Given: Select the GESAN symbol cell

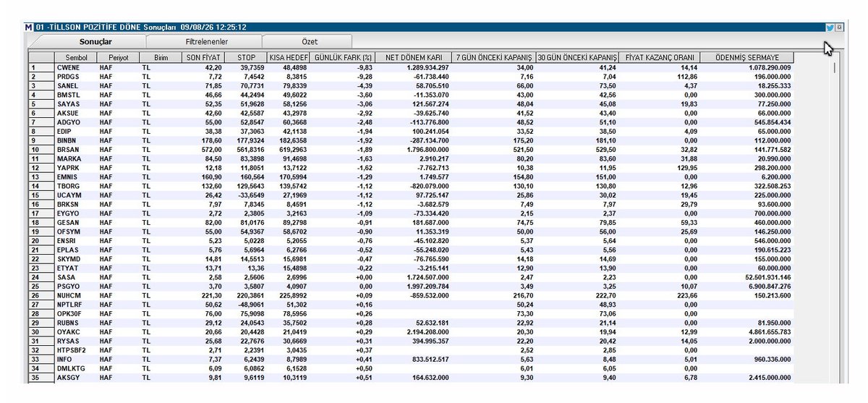Looking at the screenshot, I should [x=76, y=221].
